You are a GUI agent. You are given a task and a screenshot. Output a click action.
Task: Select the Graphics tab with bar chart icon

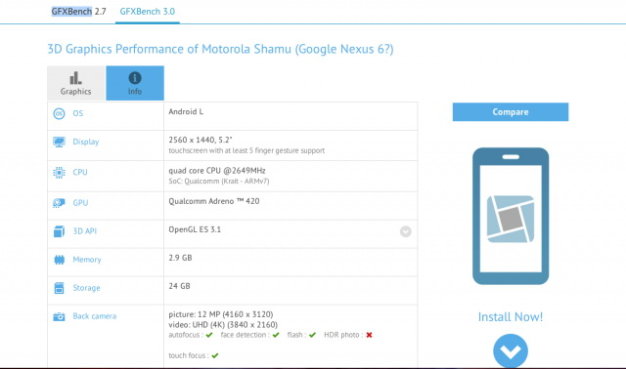tap(76, 83)
